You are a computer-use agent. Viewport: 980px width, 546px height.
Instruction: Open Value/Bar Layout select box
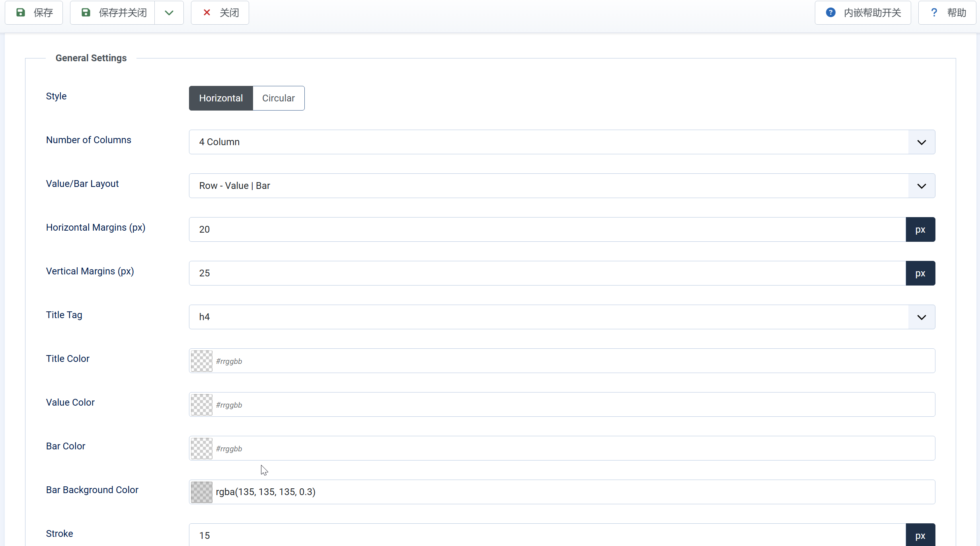[562, 186]
